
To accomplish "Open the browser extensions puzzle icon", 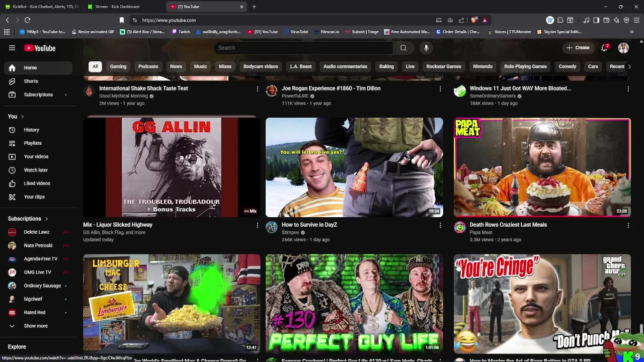I will click(x=560, y=20).
